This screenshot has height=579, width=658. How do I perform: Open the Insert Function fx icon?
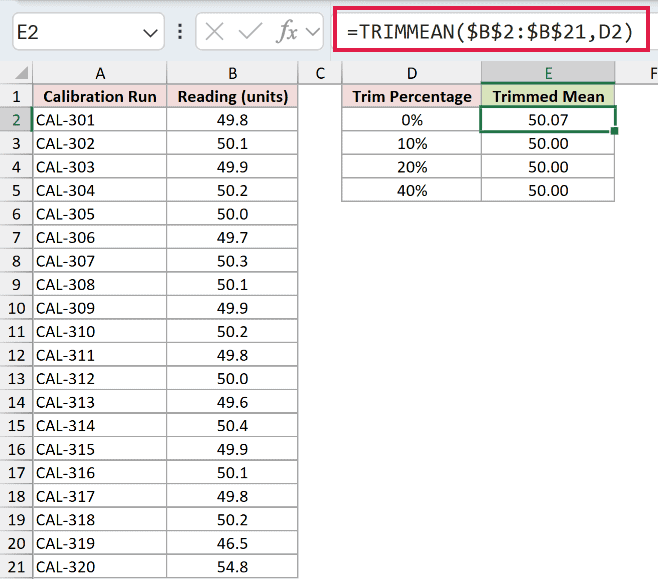[287, 32]
